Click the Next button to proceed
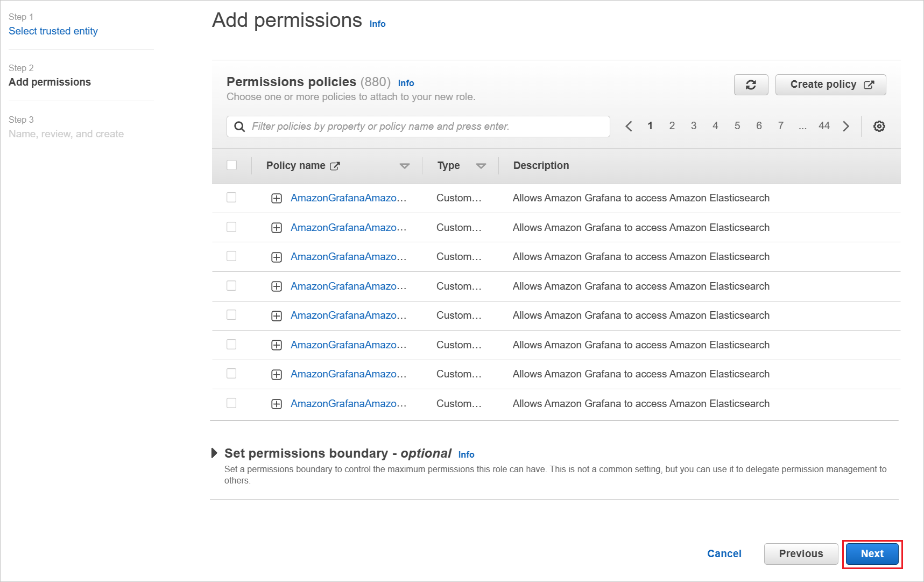The width and height of the screenshot is (924, 582). [871, 553]
